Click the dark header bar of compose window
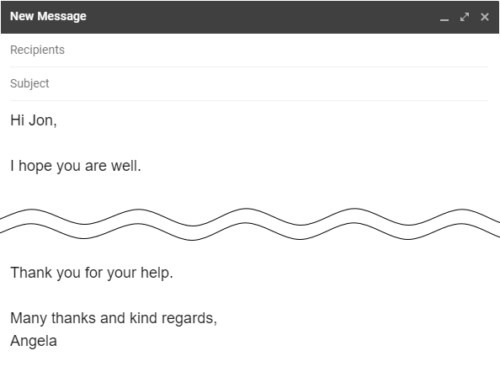Image resolution: width=500 pixels, height=372 pixels. coord(250,17)
